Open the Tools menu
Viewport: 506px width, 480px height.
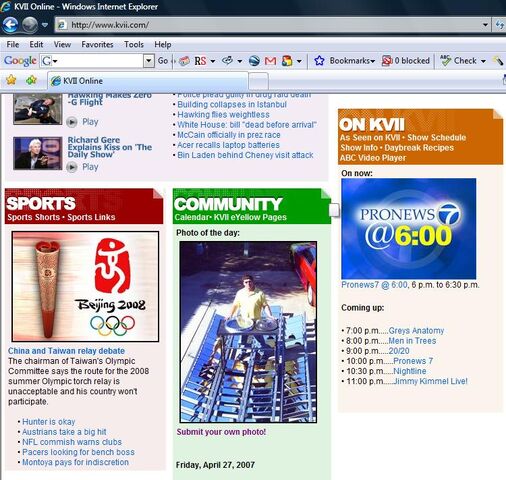(134, 44)
